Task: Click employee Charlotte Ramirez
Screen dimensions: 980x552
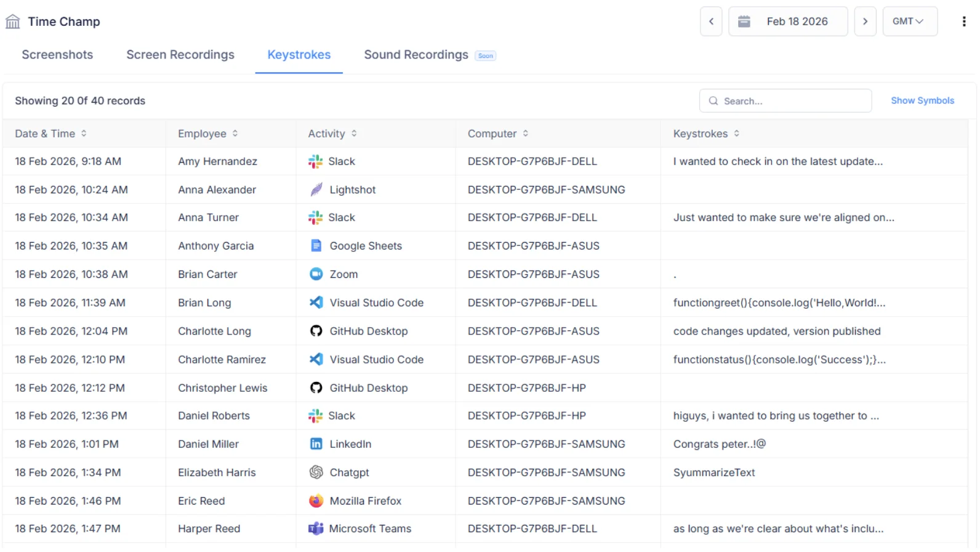Action: coord(222,359)
